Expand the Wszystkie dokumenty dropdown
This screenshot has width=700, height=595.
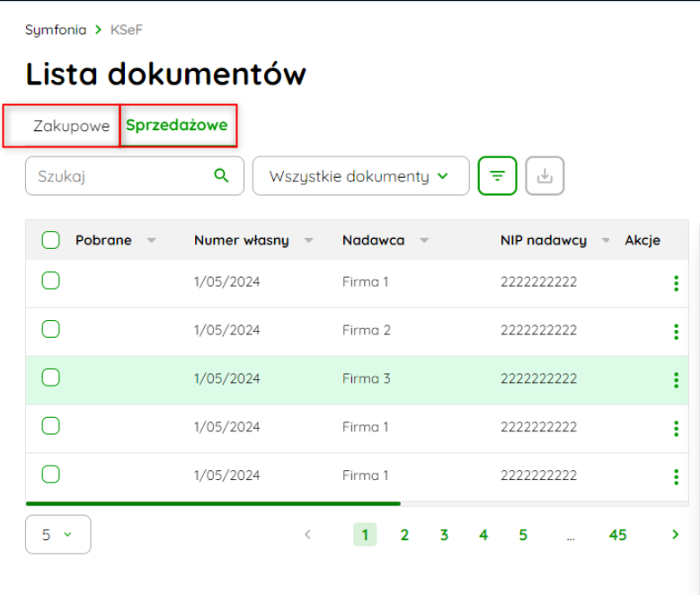[x=360, y=176]
